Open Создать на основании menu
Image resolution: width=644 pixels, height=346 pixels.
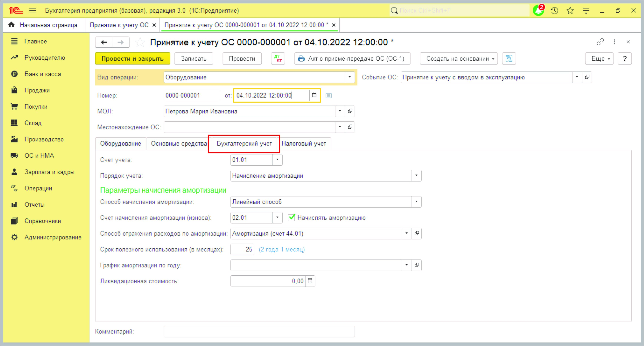pos(458,59)
